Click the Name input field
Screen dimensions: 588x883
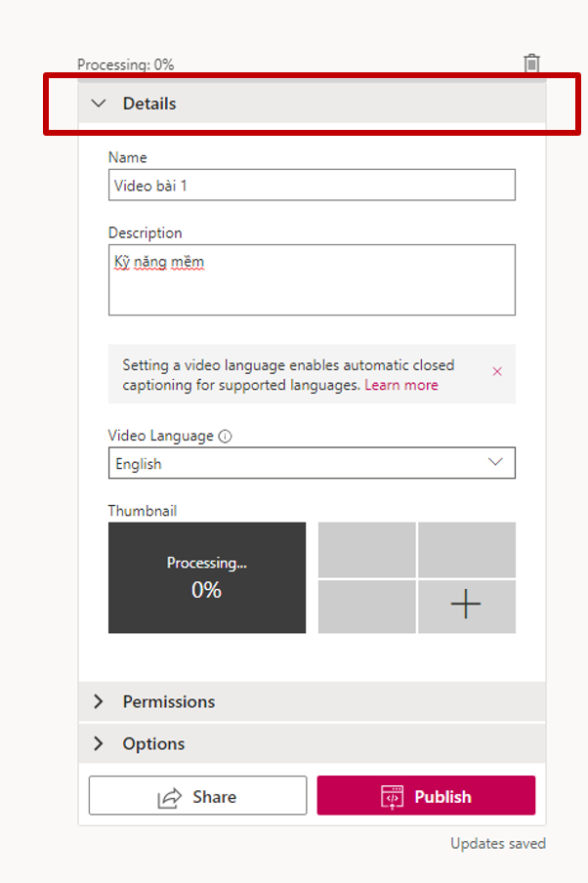click(312, 185)
